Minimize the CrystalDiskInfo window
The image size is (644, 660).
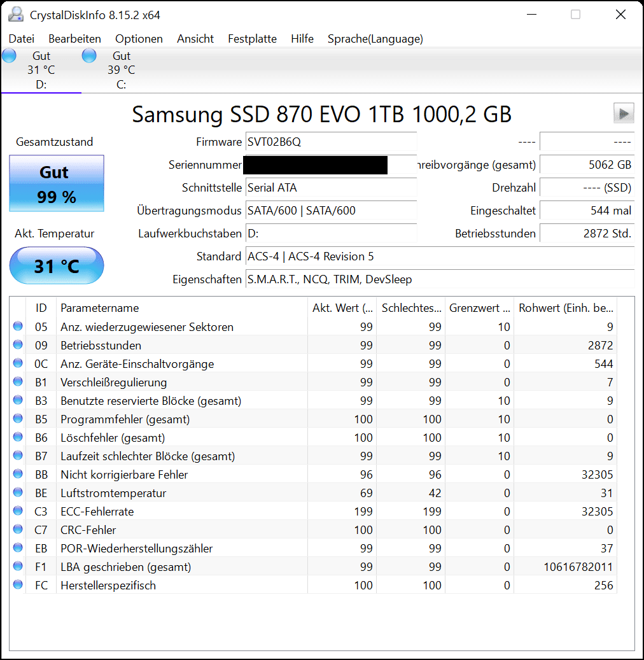point(531,15)
